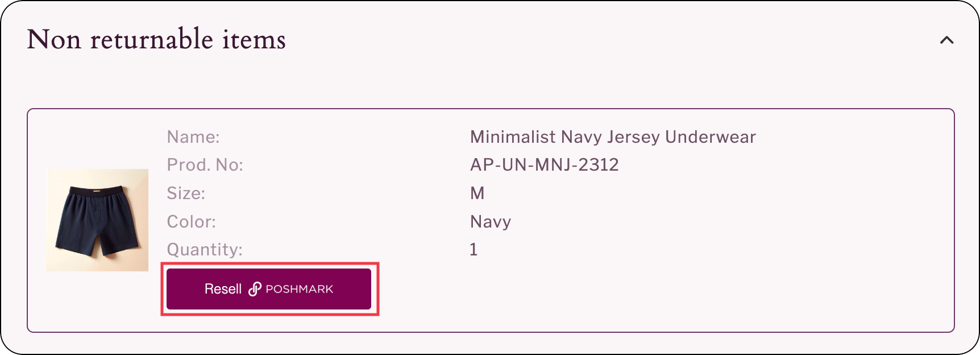Open the navy underwear product thumbnail
The image size is (980, 355).
click(x=97, y=220)
